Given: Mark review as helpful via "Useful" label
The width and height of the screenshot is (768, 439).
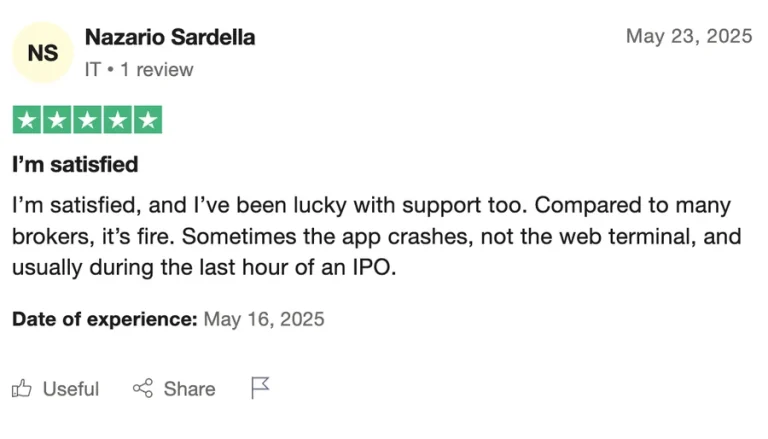Looking at the screenshot, I should pyautogui.click(x=71, y=389).
